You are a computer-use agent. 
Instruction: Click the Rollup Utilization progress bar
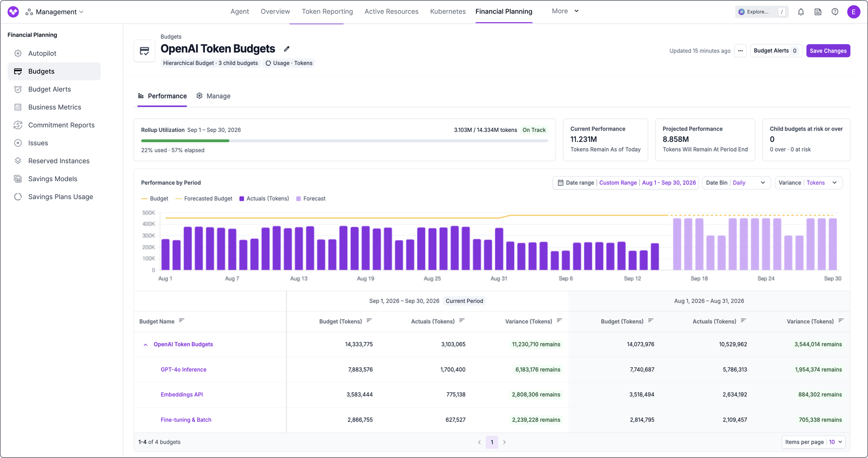[344, 141]
